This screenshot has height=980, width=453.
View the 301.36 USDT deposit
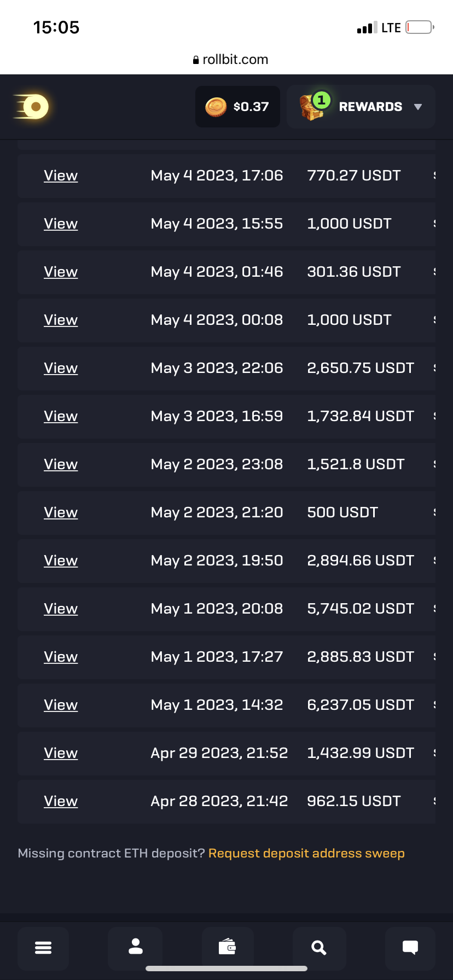pyautogui.click(x=61, y=272)
